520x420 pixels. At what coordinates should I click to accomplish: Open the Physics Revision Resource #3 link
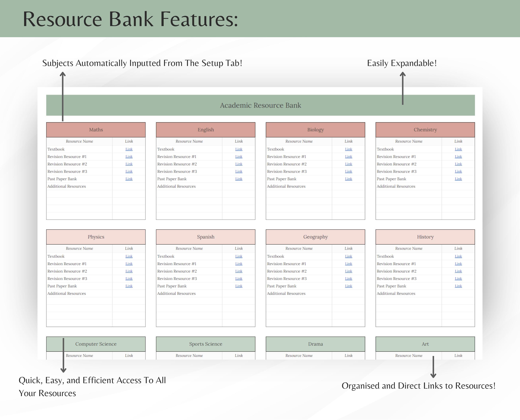(129, 279)
